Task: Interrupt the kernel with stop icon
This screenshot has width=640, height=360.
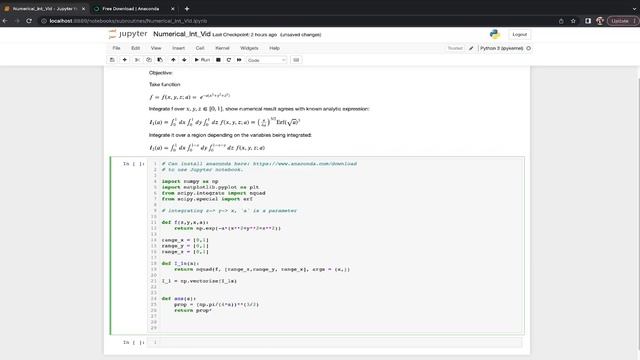Action: click(218, 60)
